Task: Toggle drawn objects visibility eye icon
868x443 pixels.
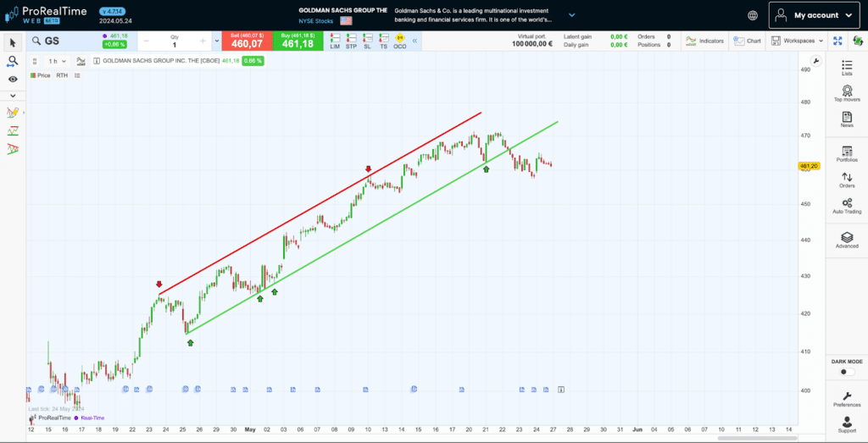Action: pos(13,79)
